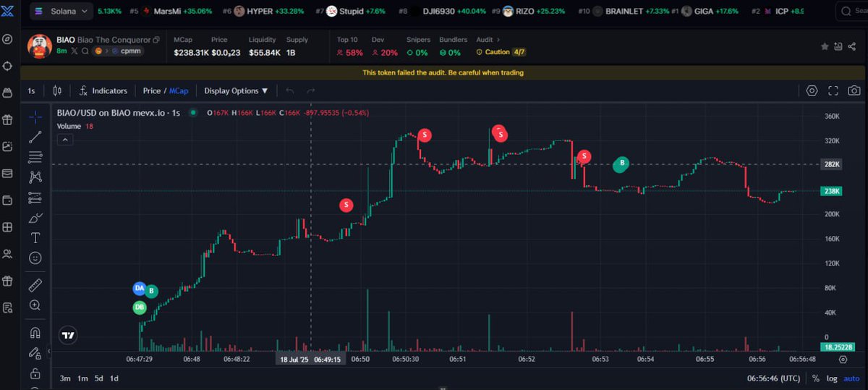Select the brush drawing tool
The width and height of the screenshot is (868, 390).
[x=35, y=218]
